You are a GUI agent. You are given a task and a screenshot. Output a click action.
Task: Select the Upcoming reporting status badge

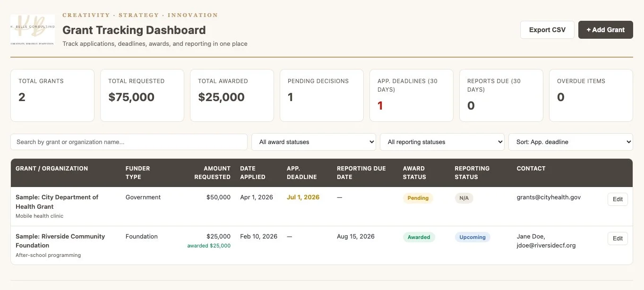[x=472, y=237]
